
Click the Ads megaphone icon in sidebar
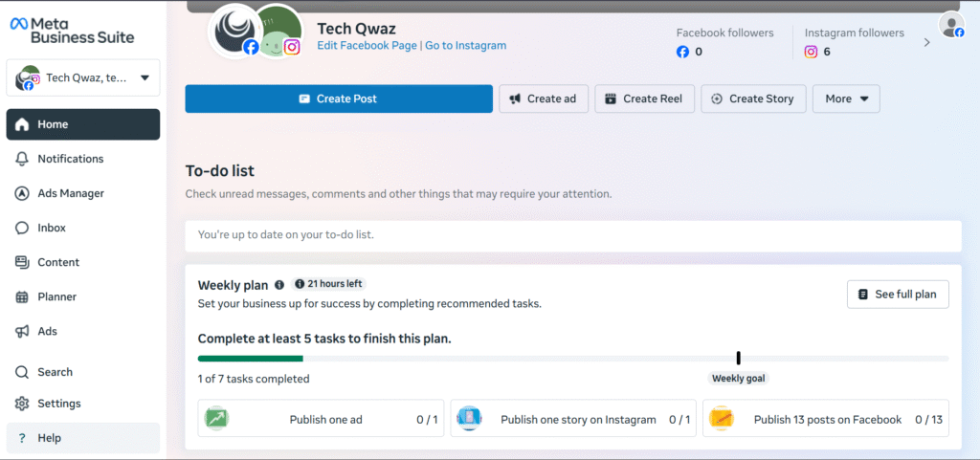[x=22, y=331]
